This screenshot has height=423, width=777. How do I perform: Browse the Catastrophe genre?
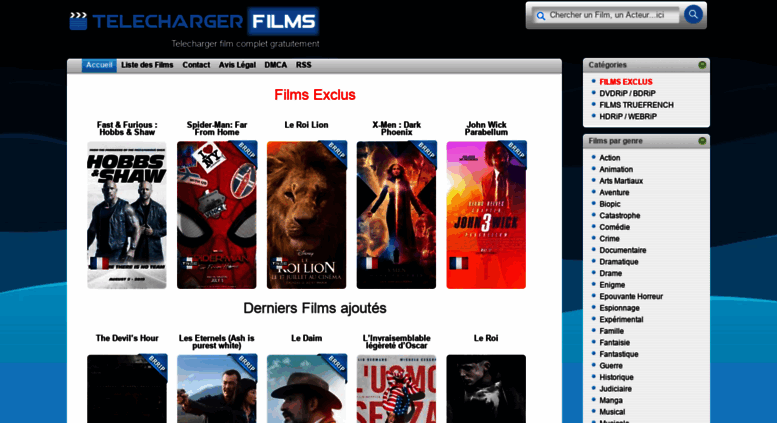(619, 215)
